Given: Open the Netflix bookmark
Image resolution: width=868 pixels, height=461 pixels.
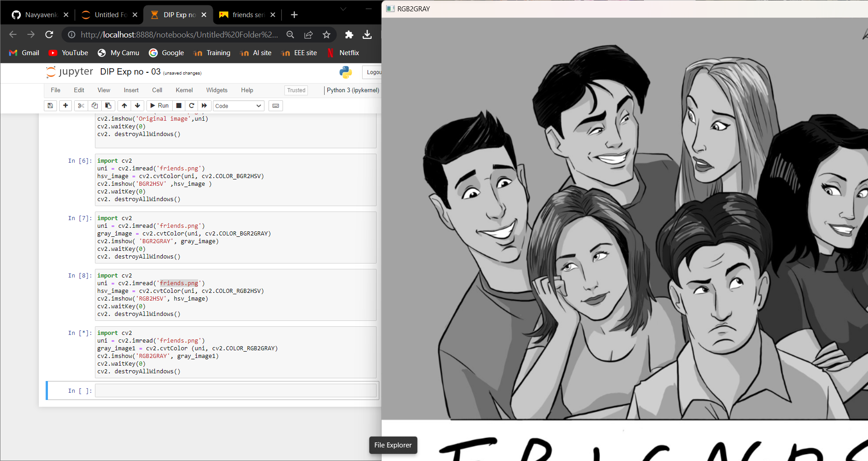Looking at the screenshot, I should (343, 53).
